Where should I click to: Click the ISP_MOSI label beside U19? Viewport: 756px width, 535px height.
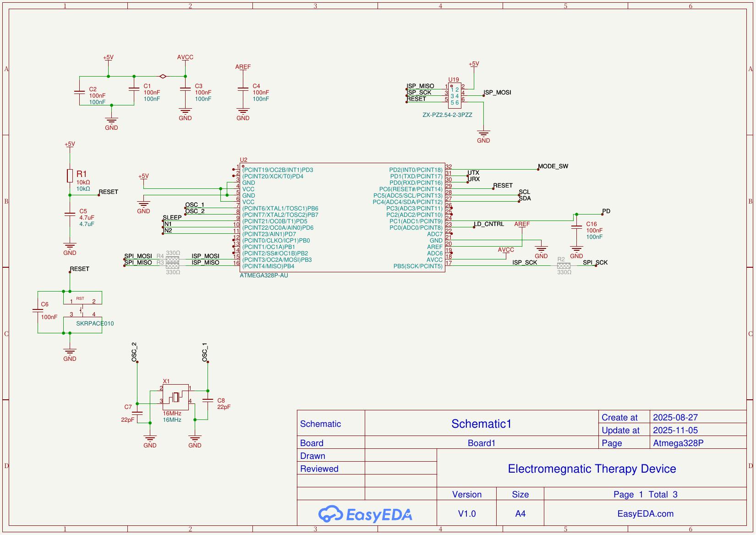[x=497, y=93]
